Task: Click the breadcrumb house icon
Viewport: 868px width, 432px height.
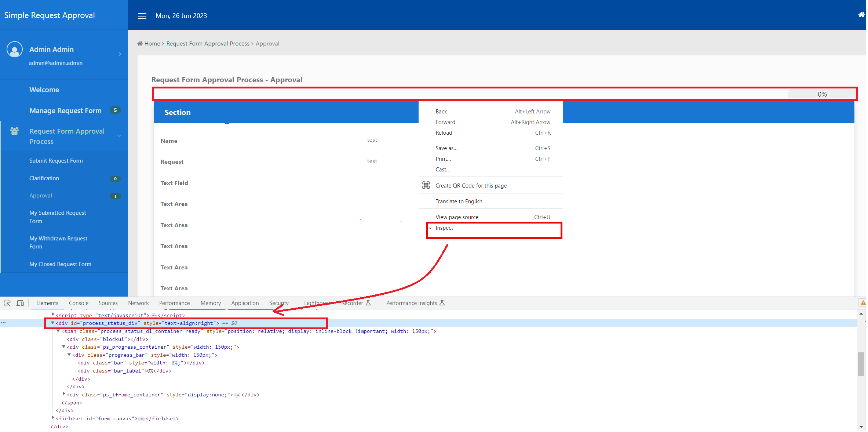Action: click(x=140, y=43)
